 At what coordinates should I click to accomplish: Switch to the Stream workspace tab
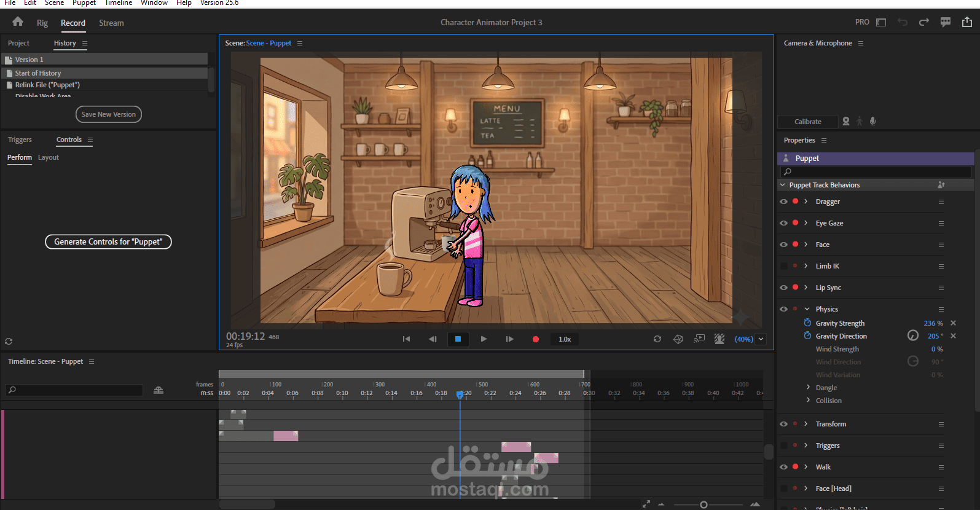(x=111, y=23)
